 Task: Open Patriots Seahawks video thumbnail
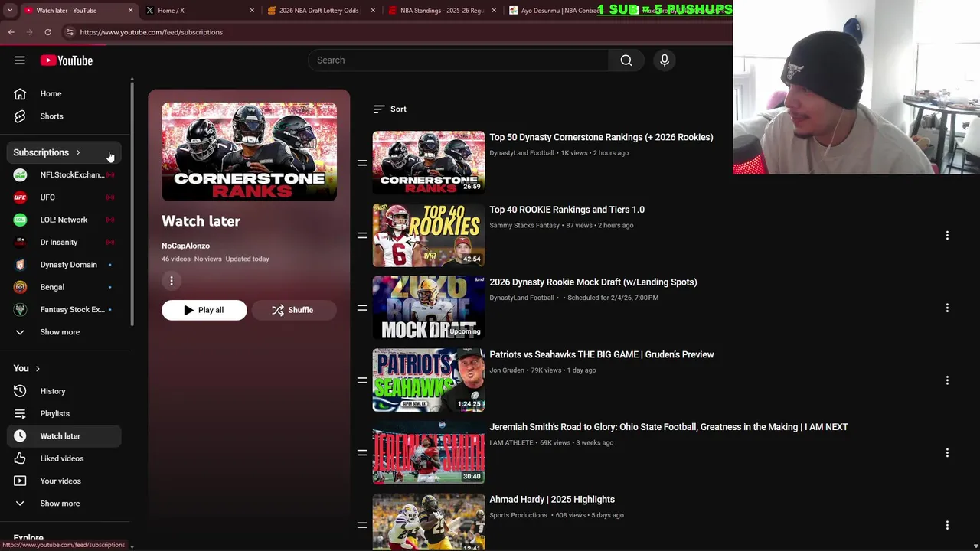coord(429,380)
